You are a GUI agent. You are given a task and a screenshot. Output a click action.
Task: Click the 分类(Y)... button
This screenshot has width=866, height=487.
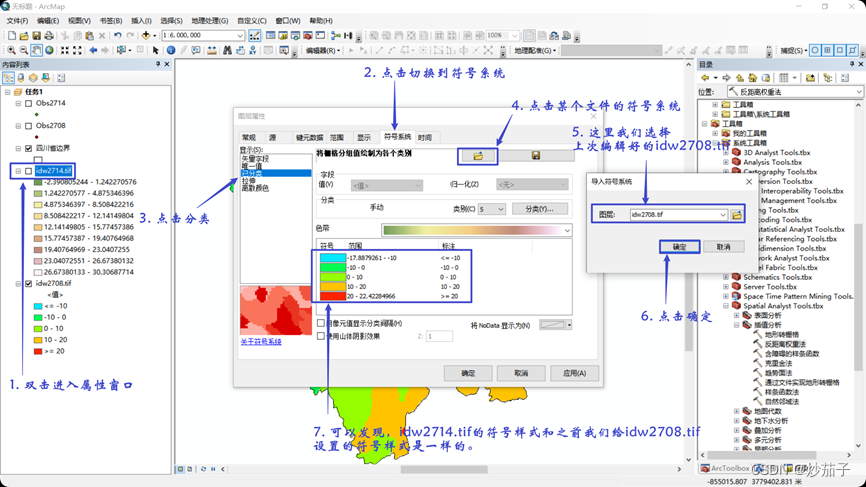tap(540, 209)
